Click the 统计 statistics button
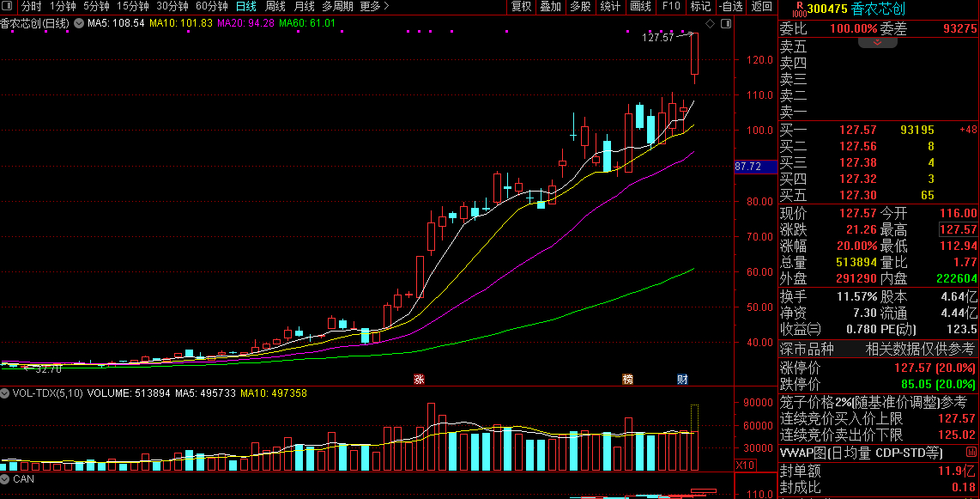 [x=611, y=6]
